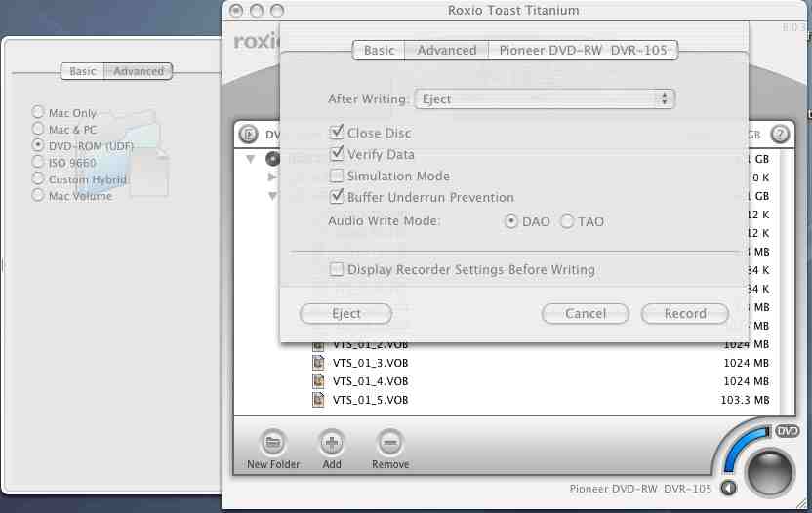Uncheck Verify Data

[337, 154]
